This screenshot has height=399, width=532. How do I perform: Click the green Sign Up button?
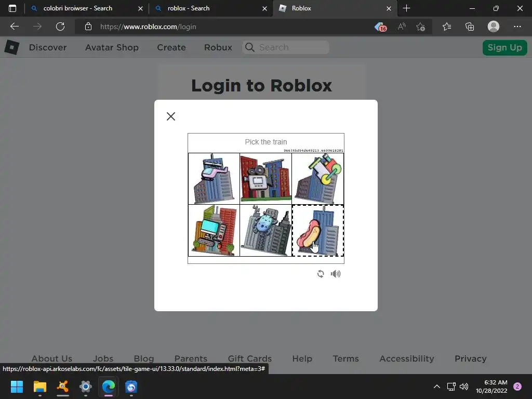click(x=505, y=47)
